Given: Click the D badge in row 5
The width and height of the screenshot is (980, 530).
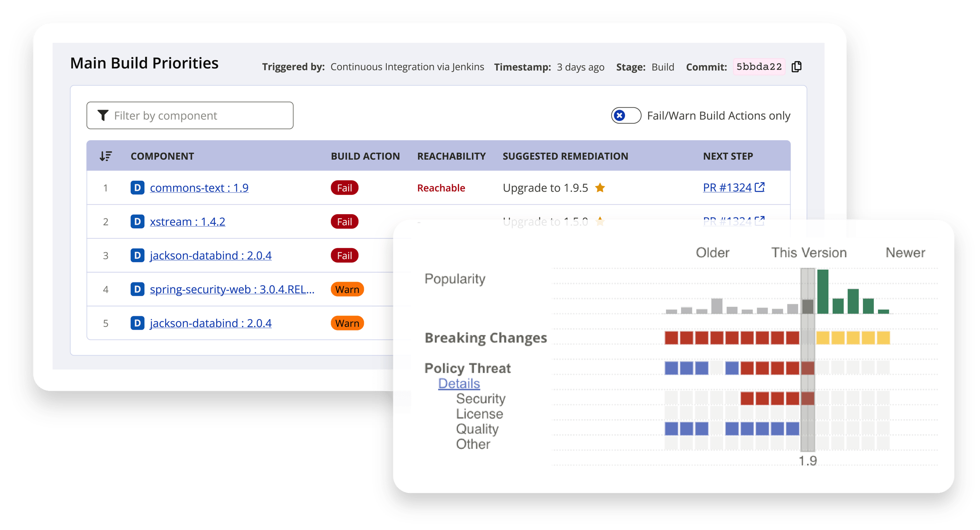Looking at the screenshot, I should coord(138,323).
